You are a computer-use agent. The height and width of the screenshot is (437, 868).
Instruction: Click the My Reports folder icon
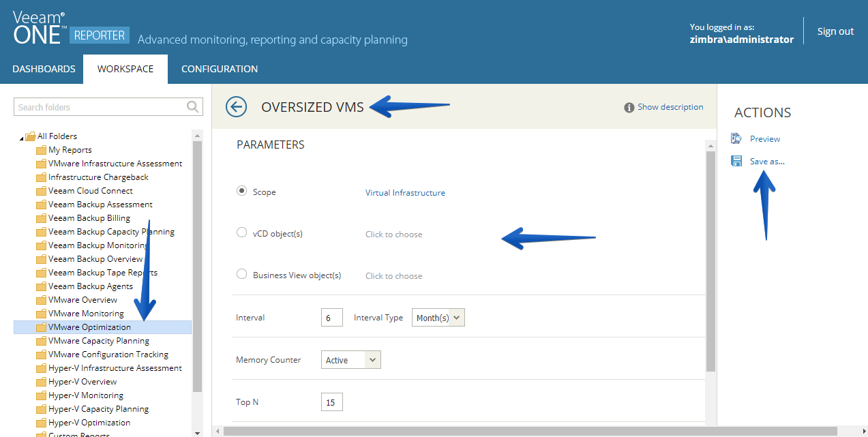click(41, 150)
